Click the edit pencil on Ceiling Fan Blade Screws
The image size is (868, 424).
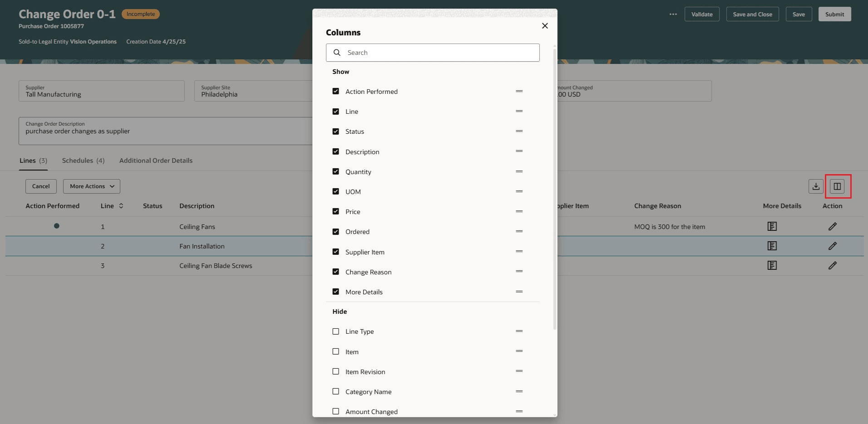click(833, 265)
